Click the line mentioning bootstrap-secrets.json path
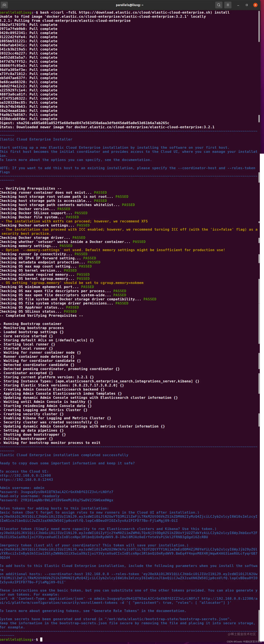The image size is (264, 644). tap(116, 619)
